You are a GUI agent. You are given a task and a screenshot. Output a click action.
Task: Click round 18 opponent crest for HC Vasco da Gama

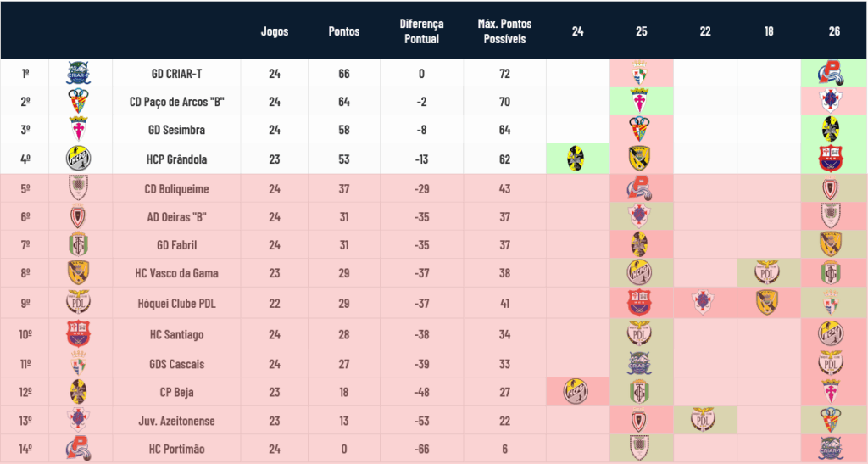pyautogui.click(x=767, y=272)
